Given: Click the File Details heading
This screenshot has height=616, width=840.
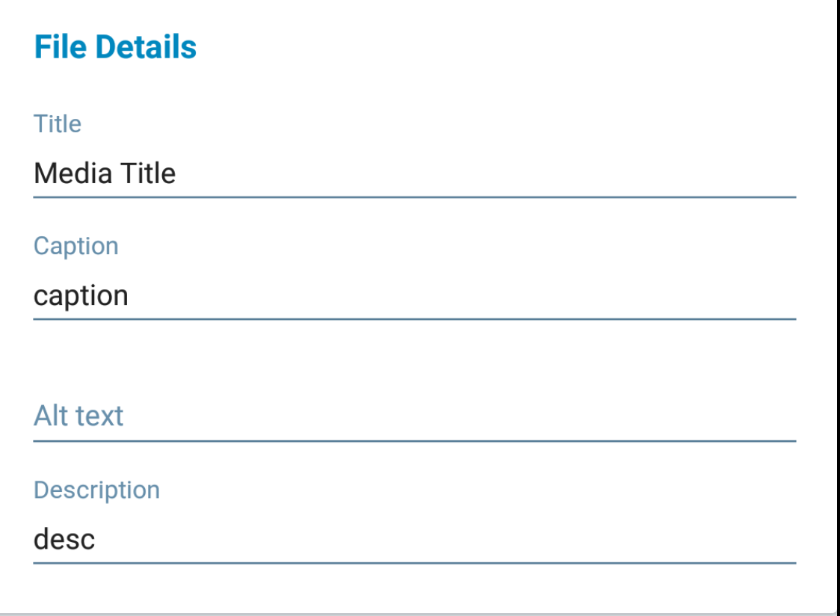Looking at the screenshot, I should click(x=115, y=48).
